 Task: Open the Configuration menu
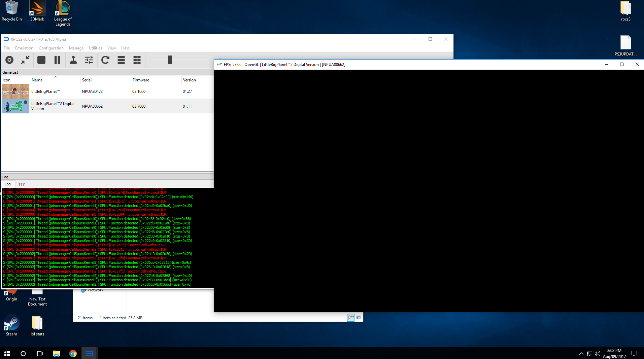(x=51, y=48)
